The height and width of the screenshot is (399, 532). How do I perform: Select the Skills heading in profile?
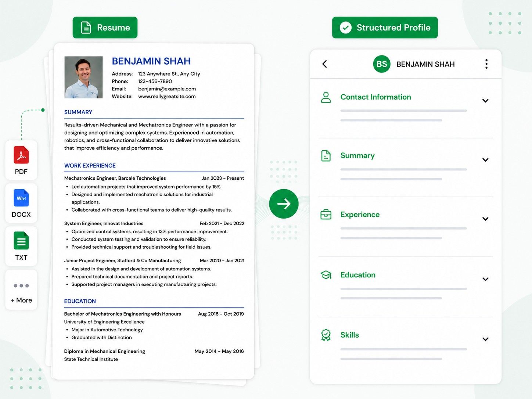(x=349, y=335)
